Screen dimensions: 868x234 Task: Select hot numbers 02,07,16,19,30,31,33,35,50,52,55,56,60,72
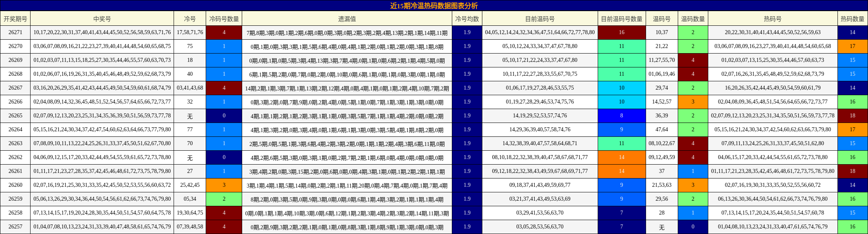[x=772, y=185]
